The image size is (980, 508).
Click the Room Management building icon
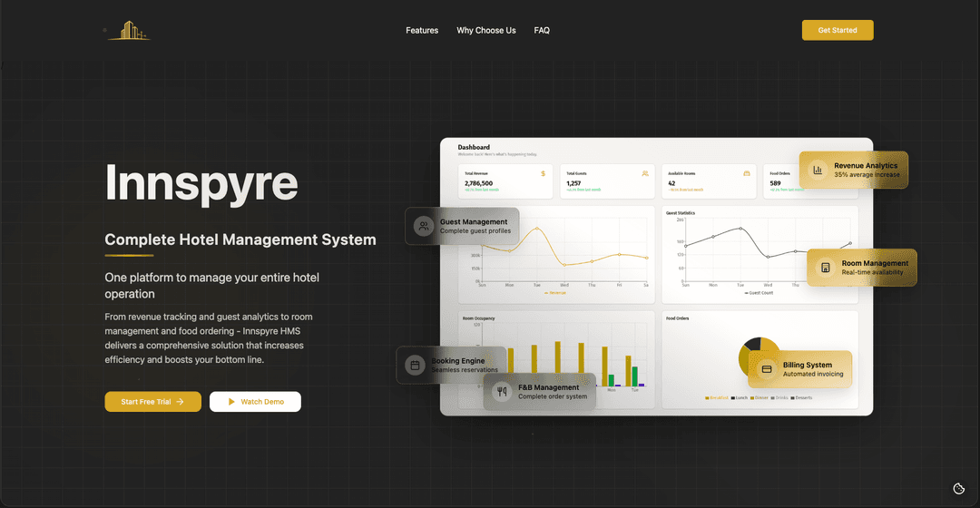pyautogui.click(x=825, y=268)
